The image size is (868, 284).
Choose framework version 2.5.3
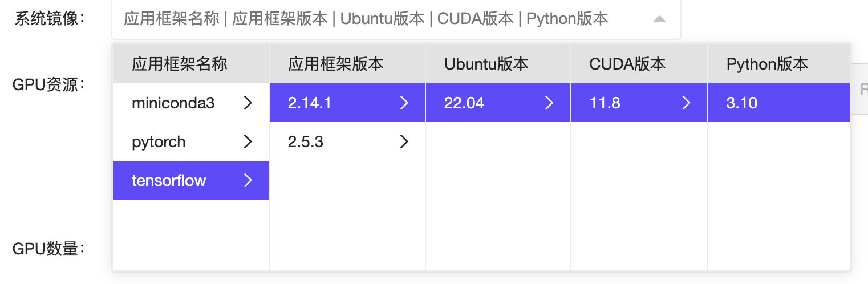pos(306,142)
